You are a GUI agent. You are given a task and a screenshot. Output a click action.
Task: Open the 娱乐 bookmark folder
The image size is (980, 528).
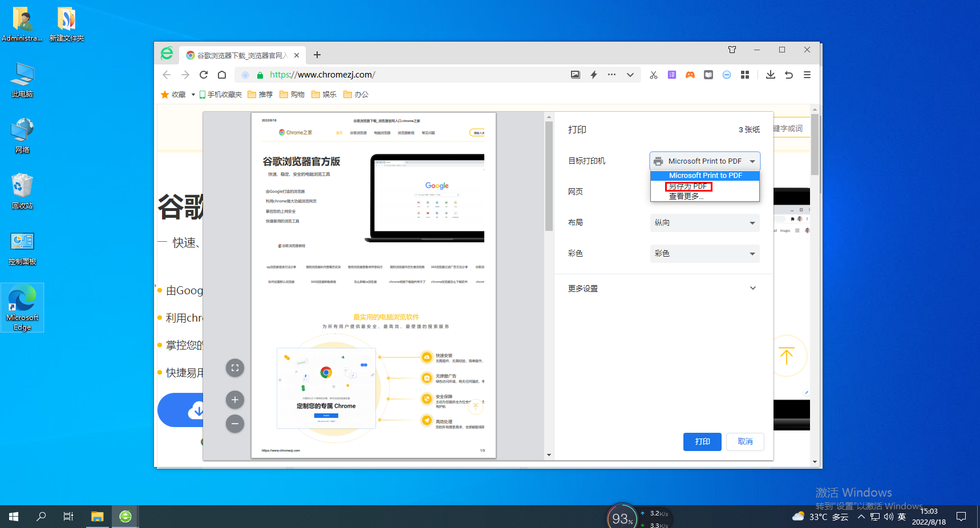pos(324,95)
